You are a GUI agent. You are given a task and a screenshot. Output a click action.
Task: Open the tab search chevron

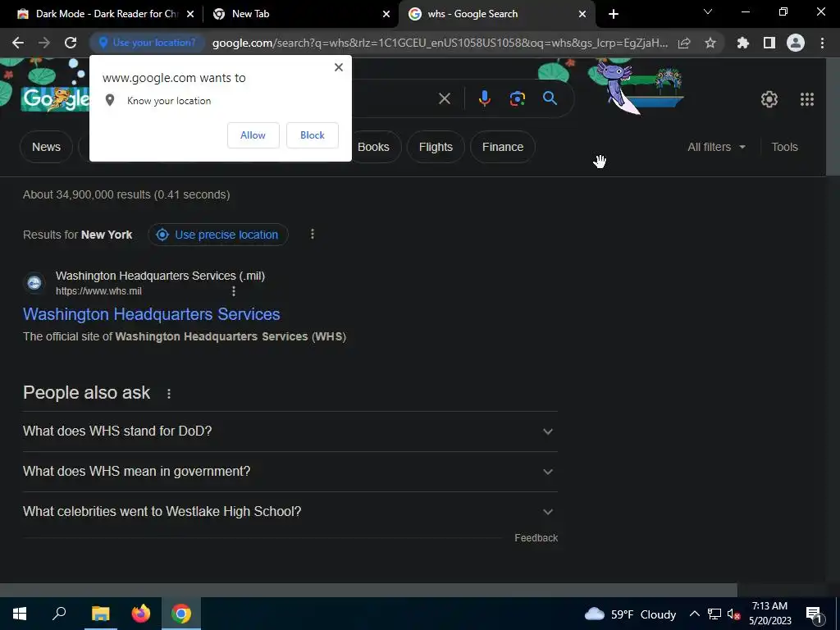coord(708,11)
